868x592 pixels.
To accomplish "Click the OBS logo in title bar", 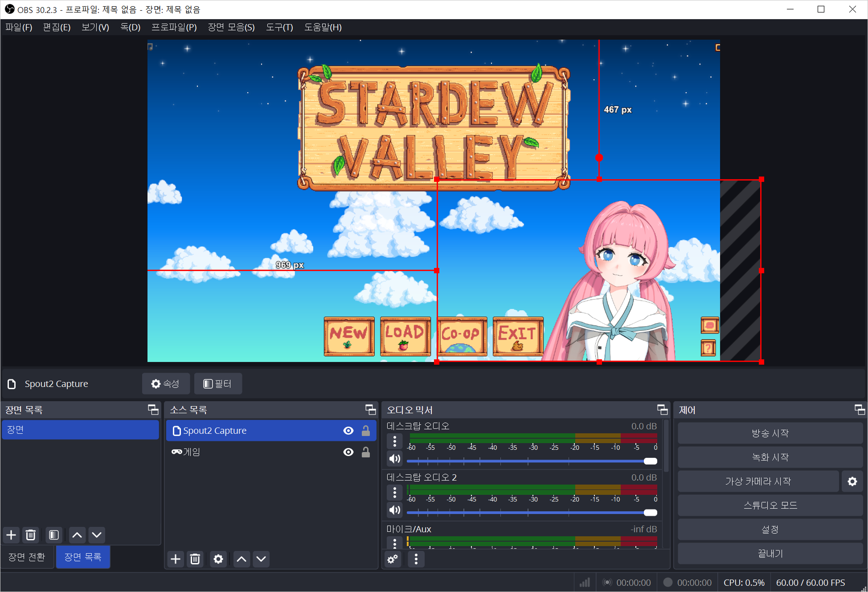I will (x=9, y=9).
